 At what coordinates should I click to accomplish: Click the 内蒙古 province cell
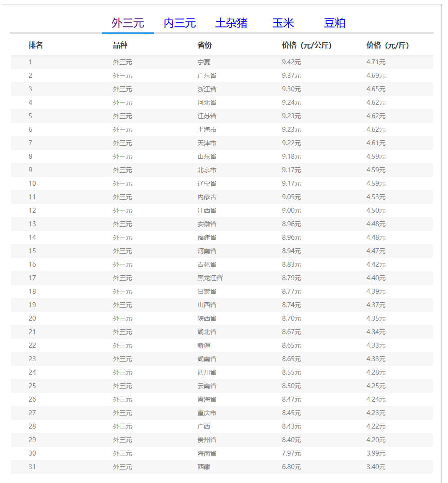(x=207, y=197)
